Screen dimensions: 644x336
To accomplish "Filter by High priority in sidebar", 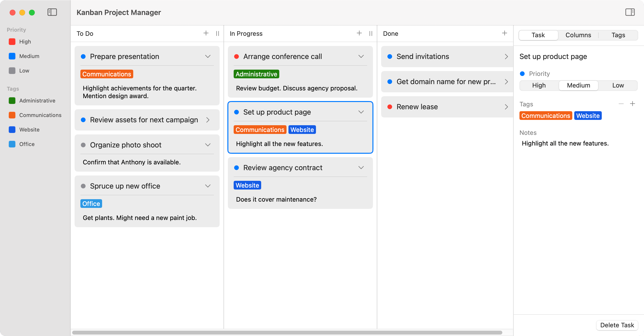I will click(x=20, y=42).
